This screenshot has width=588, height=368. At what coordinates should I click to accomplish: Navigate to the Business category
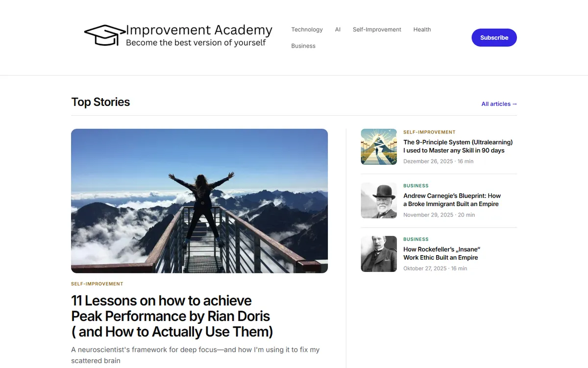[303, 46]
